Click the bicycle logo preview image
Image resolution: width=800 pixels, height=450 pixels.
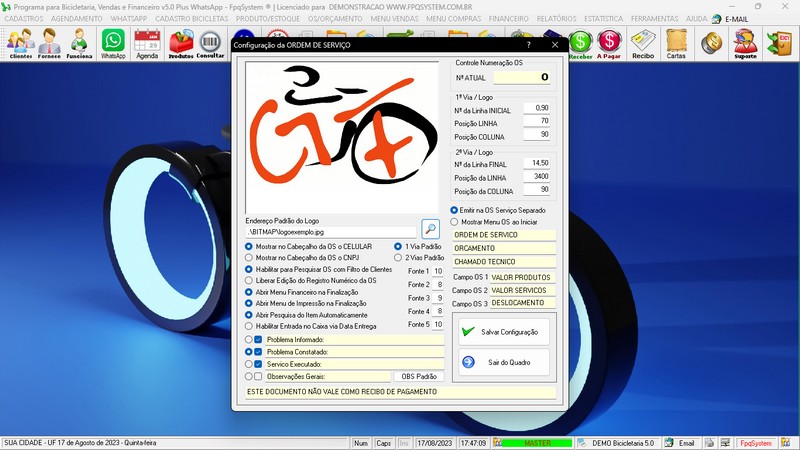pos(342,137)
